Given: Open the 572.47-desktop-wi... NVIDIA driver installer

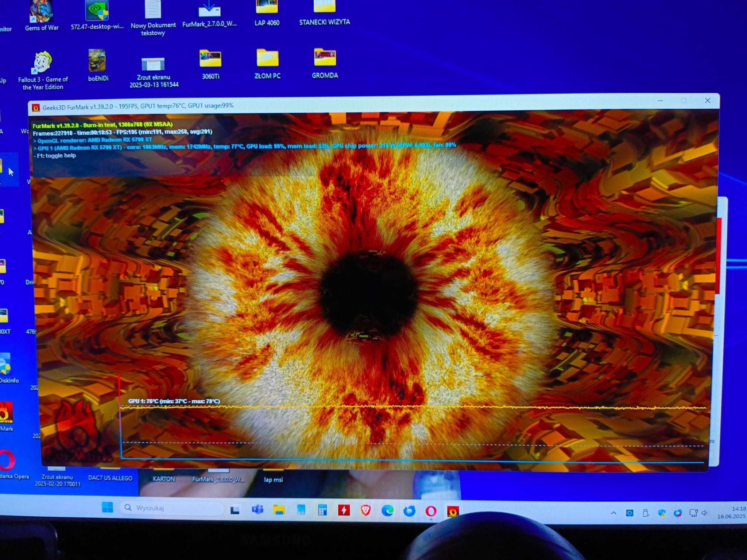Looking at the screenshot, I should (97, 15).
